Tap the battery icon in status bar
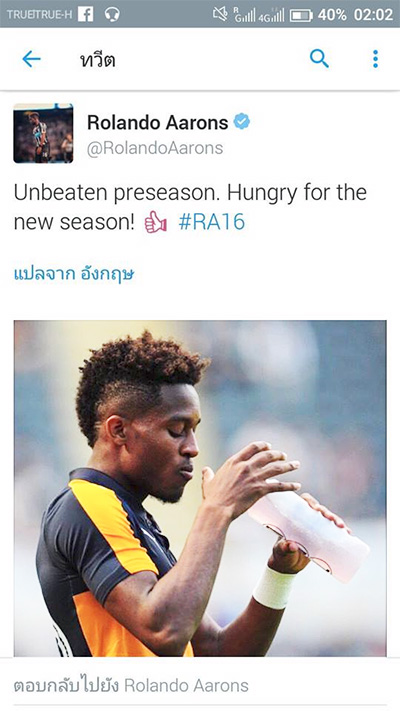The height and width of the screenshot is (711, 400). (x=301, y=15)
